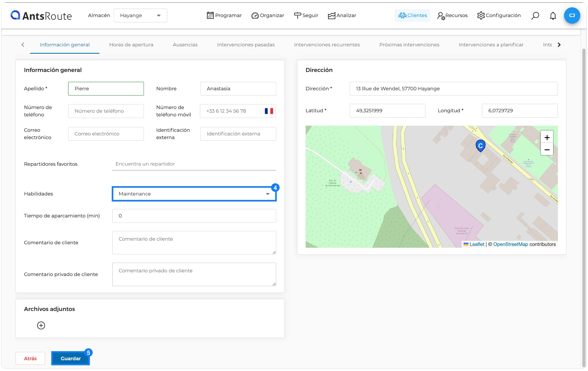Expand the Almacén Hayange dropdown
The height and width of the screenshot is (371, 588).
140,15
